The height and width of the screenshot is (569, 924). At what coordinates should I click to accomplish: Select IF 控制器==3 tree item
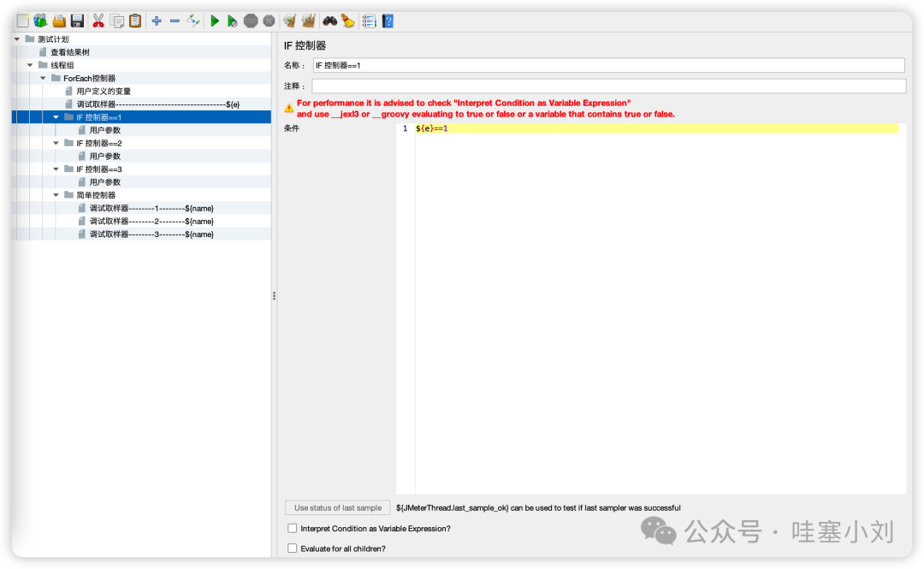(99, 169)
